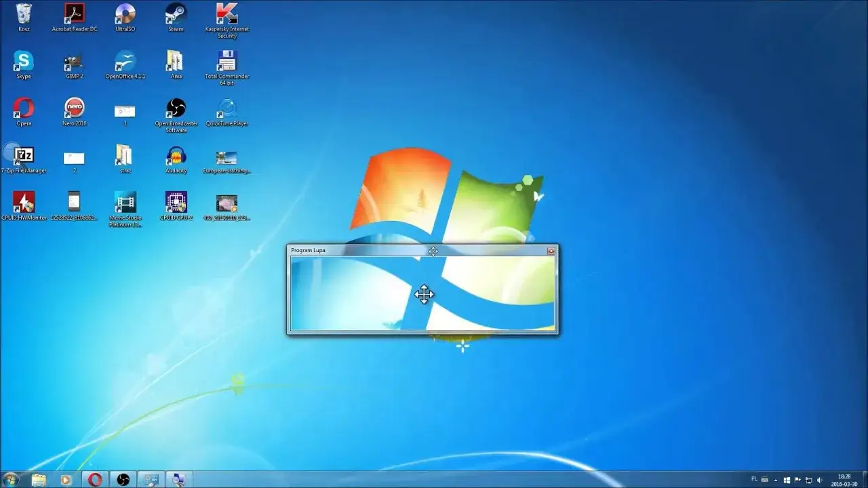Switch to Opera in the taskbar
868x488 pixels.
[95, 480]
